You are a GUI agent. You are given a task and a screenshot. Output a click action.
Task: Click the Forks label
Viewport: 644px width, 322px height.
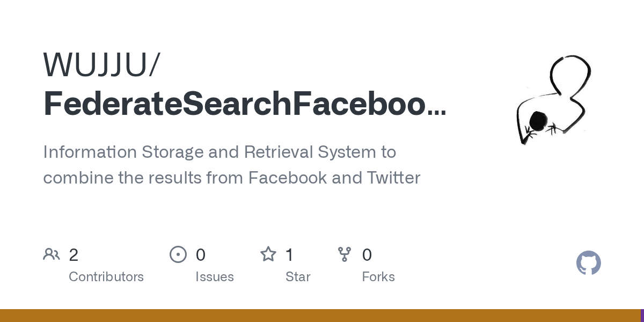[378, 277]
